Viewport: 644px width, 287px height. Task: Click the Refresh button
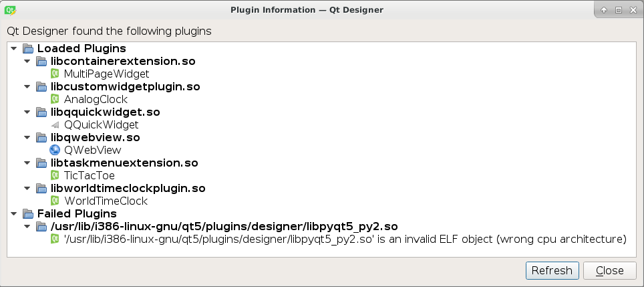tap(552, 270)
